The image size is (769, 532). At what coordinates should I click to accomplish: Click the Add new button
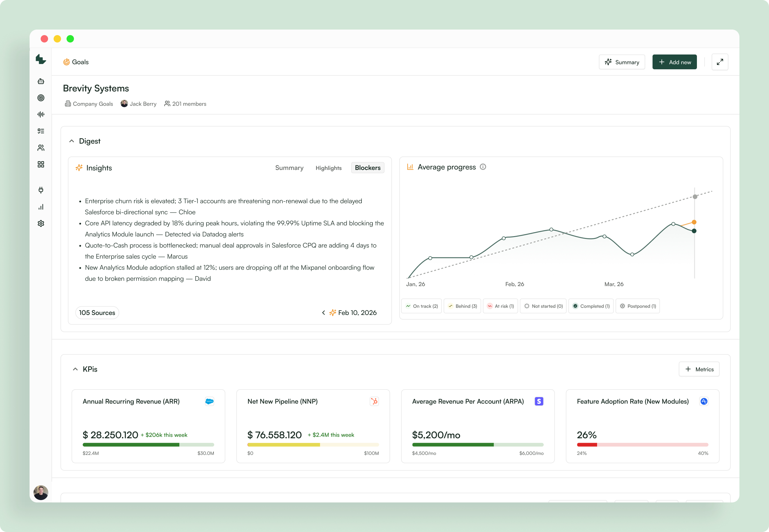[674, 62]
